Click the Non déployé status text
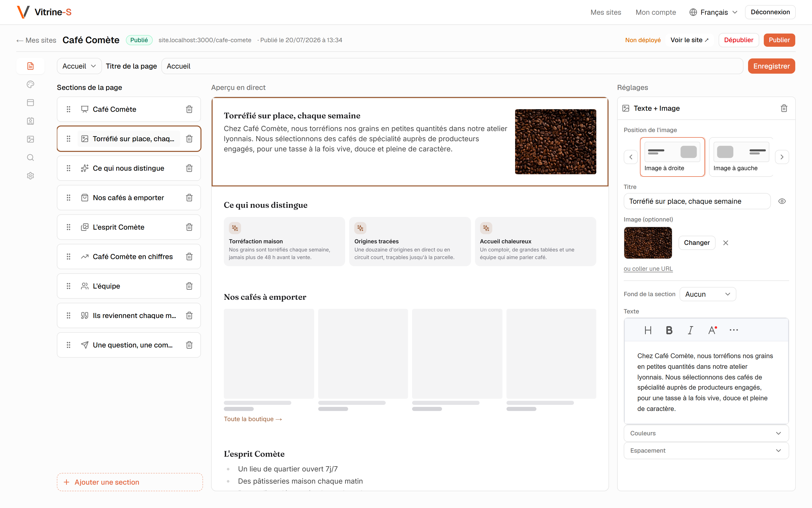The image size is (812, 508). (642, 40)
